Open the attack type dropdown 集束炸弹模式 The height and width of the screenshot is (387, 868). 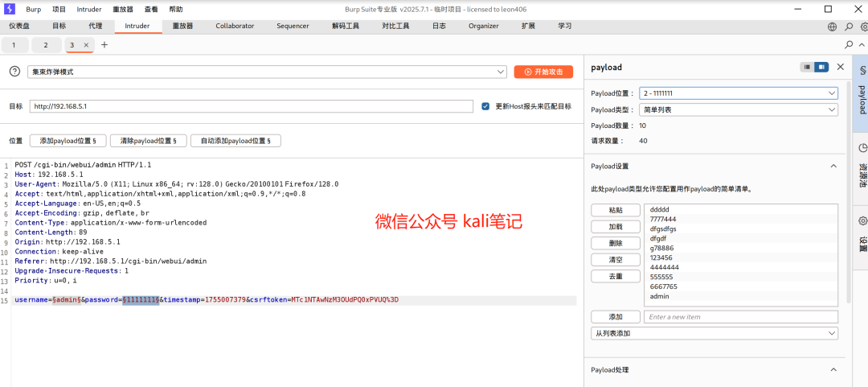coord(267,72)
